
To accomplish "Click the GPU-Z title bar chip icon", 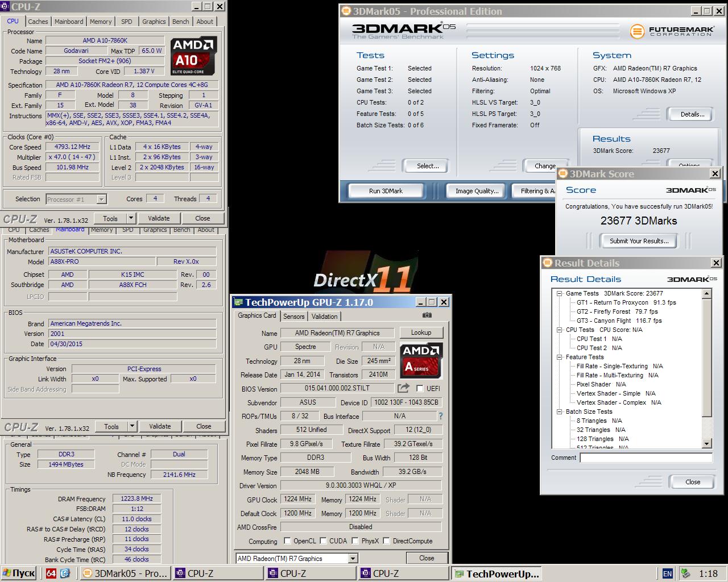I will point(239,302).
